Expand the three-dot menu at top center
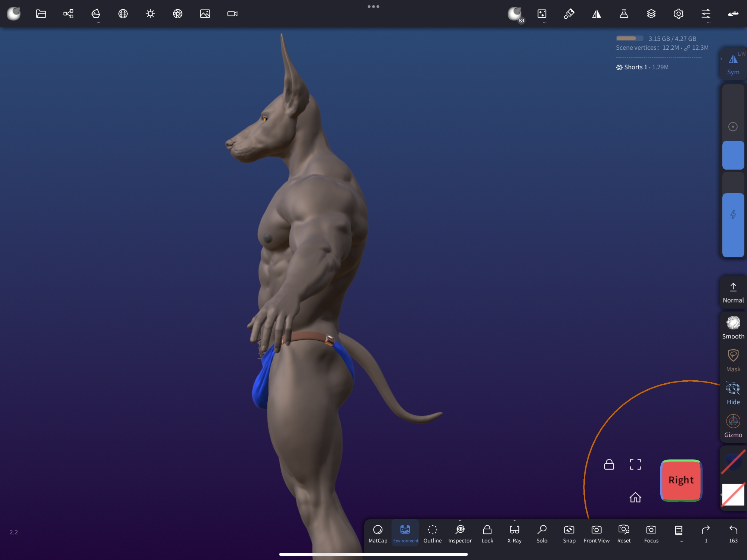The image size is (747, 560). click(373, 6)
